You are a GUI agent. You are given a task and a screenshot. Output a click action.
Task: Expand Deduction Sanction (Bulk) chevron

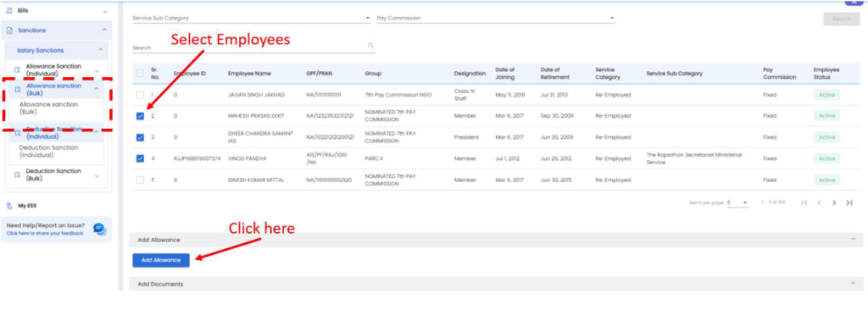pyautogui.click(x=97, y=175)
